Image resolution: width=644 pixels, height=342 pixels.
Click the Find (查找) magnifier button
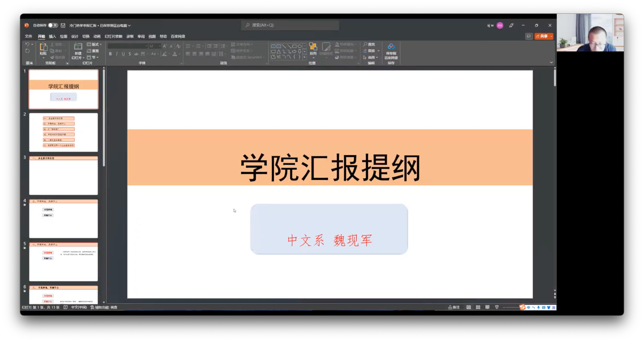click(369, 45)
